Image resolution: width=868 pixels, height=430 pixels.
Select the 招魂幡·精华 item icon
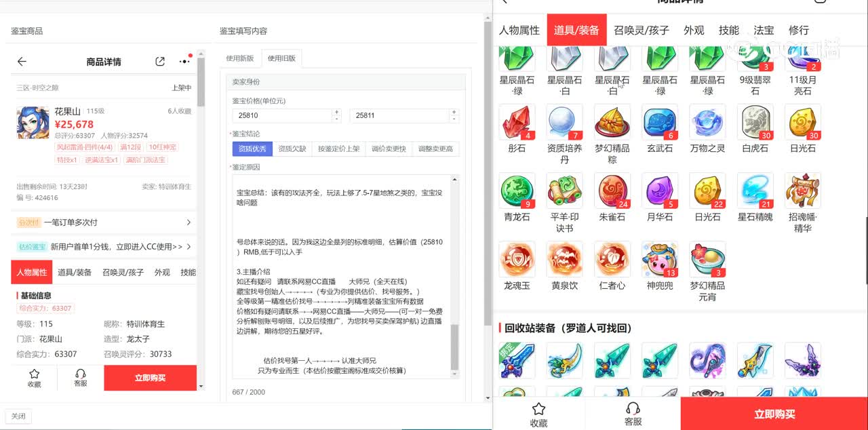click(x=803, y=191)
